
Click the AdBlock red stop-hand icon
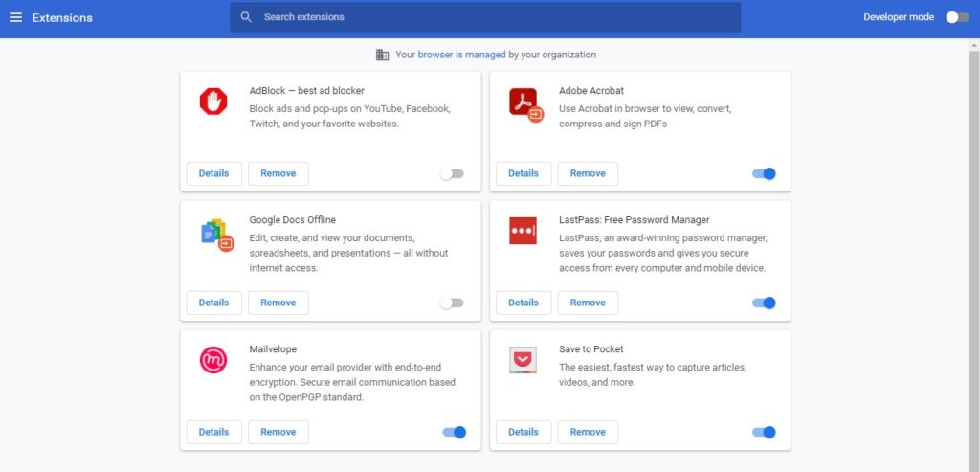pos(213,101)
